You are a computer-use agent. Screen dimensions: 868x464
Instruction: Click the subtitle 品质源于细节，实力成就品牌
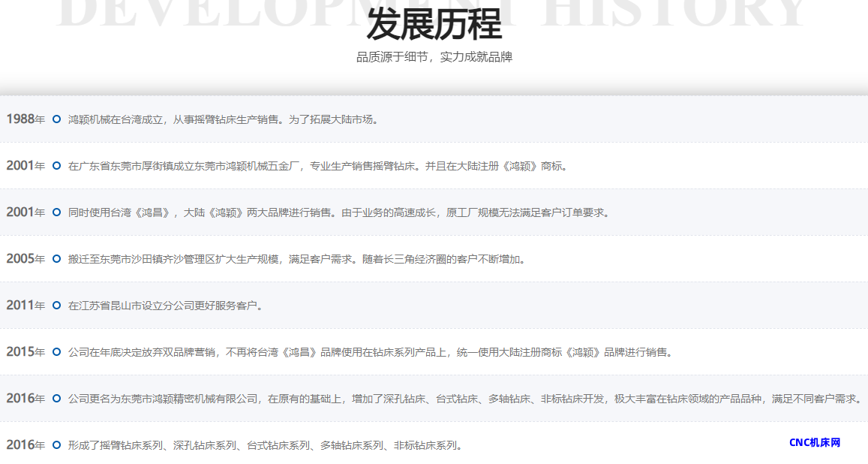point(434,57)
